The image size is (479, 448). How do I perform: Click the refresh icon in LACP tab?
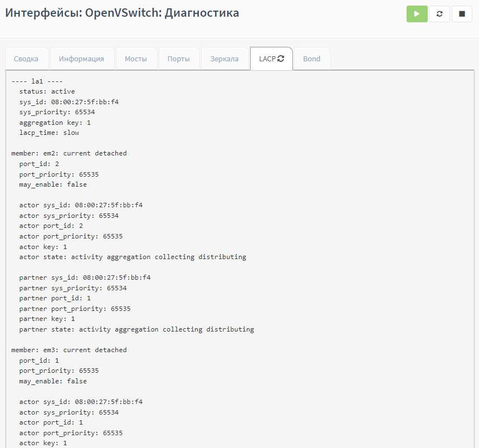[x=281, y=59]
